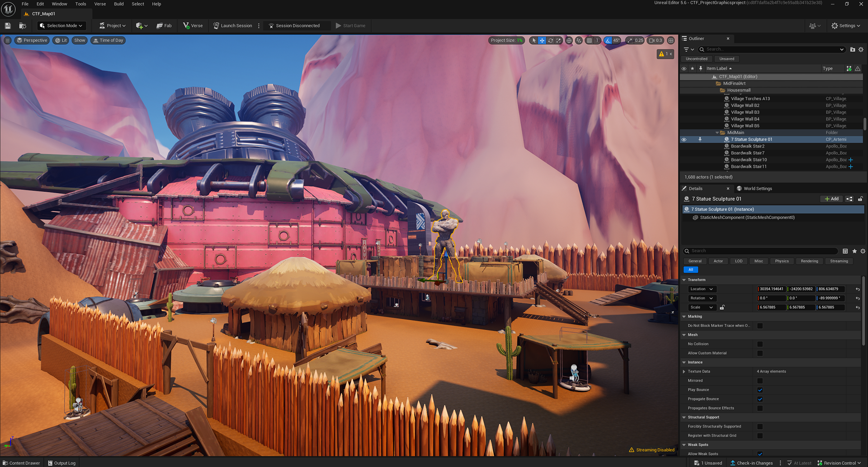The height and width of the screenshot is (467, 868).
Task: Uncheck the Play Bounce checkbox
Action: (x=760, y=390)
